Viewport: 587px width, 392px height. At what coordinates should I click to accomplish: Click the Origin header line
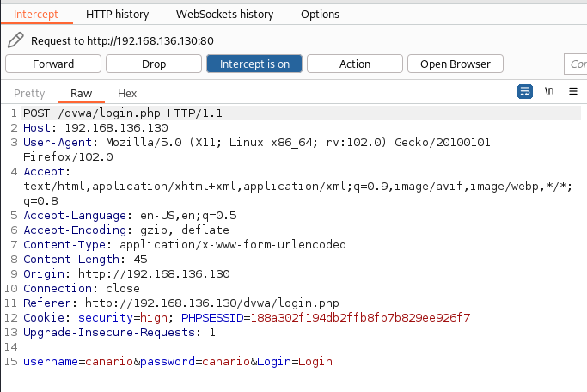[x=126, y=273]
